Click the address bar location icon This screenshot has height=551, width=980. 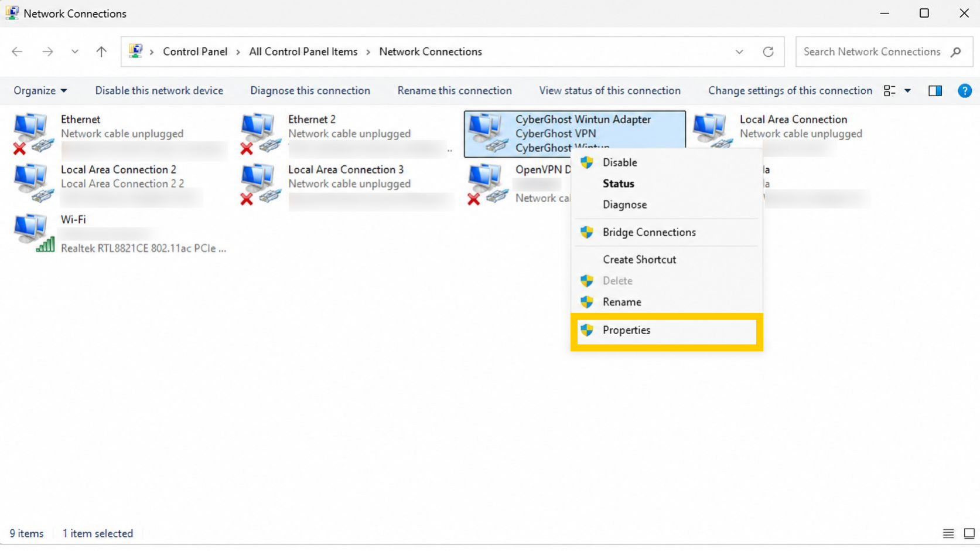point(135,51)
